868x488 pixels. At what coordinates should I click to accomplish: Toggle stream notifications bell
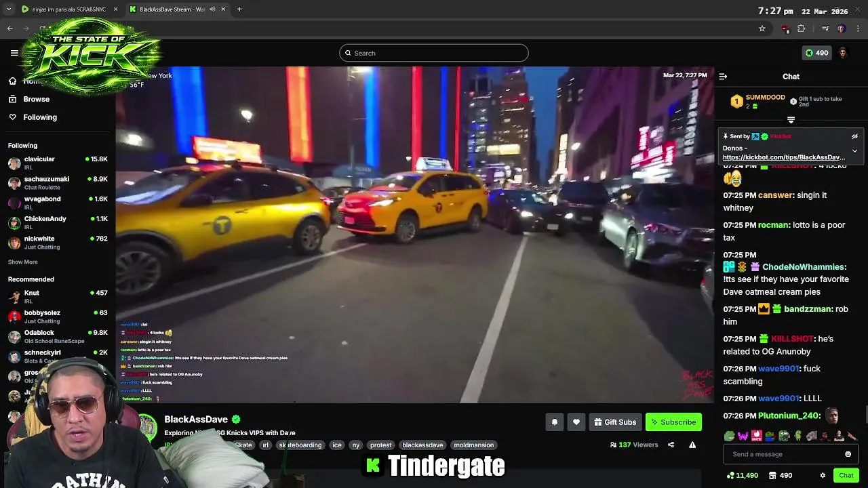pyautogui.click(x=555, y=422)
